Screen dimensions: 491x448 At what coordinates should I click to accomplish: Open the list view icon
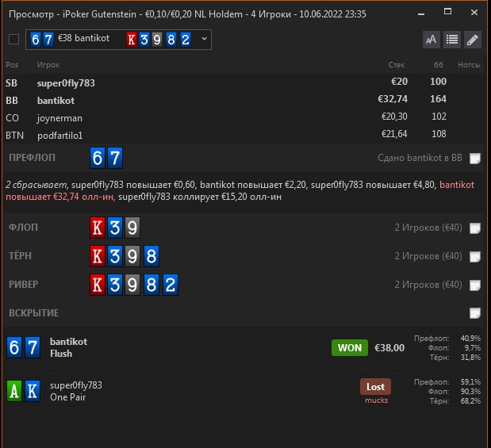click(452, 40)
